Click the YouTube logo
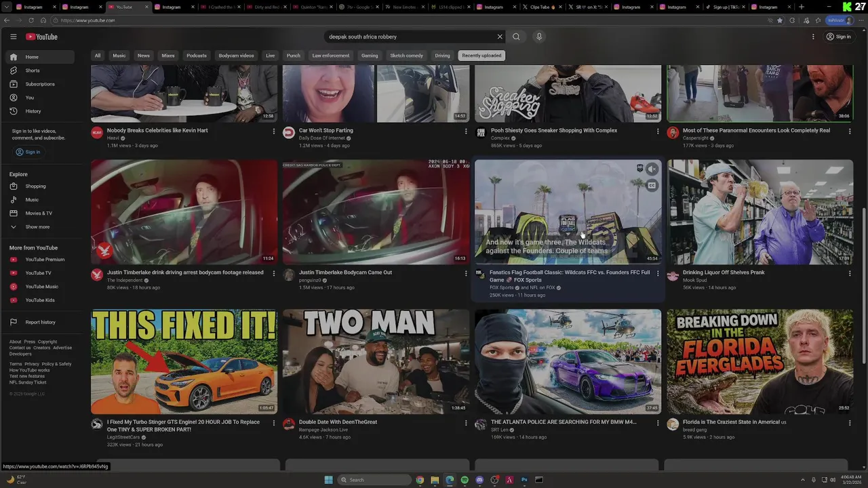This screenshot has height=488, width=868. pyautogui.click(x=41, y=37)
